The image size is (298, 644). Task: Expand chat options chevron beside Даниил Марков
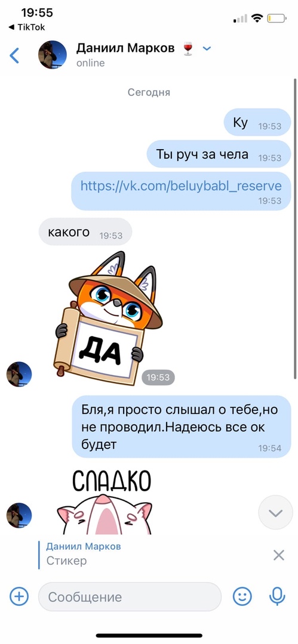pyautogui.click(x=207, y=48)
